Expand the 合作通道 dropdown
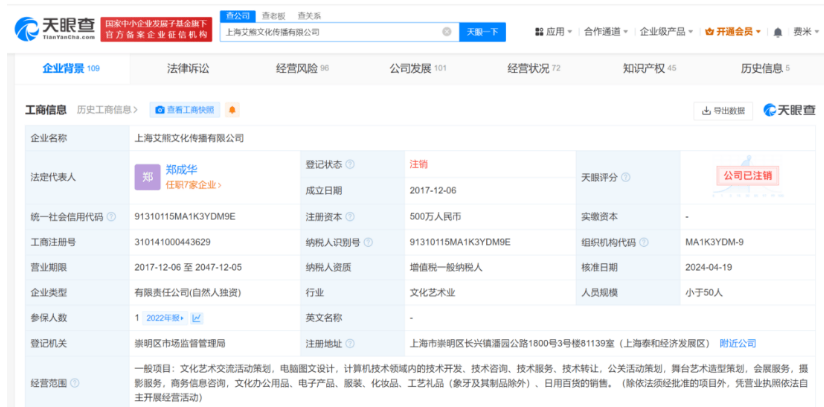The image size is (824, 407). [x=606, y=32]
